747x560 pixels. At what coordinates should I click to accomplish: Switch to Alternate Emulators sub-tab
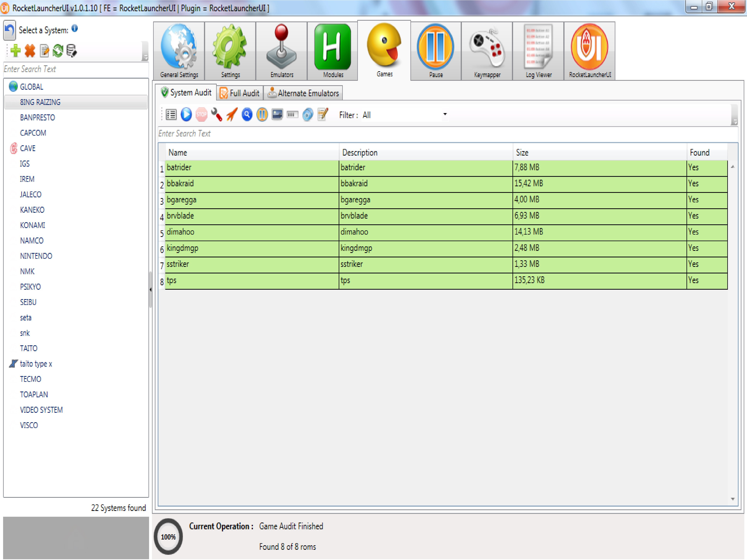(x=303, y=93)
